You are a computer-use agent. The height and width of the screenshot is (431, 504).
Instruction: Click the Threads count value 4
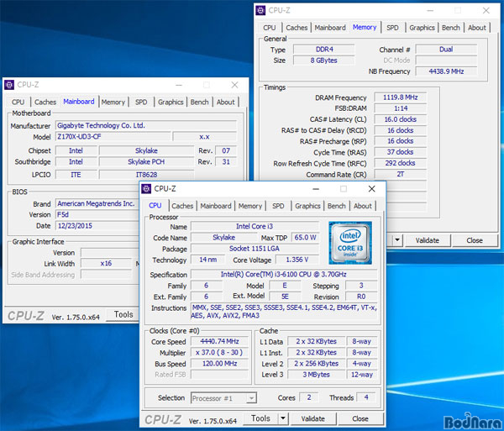coord(366,397)
